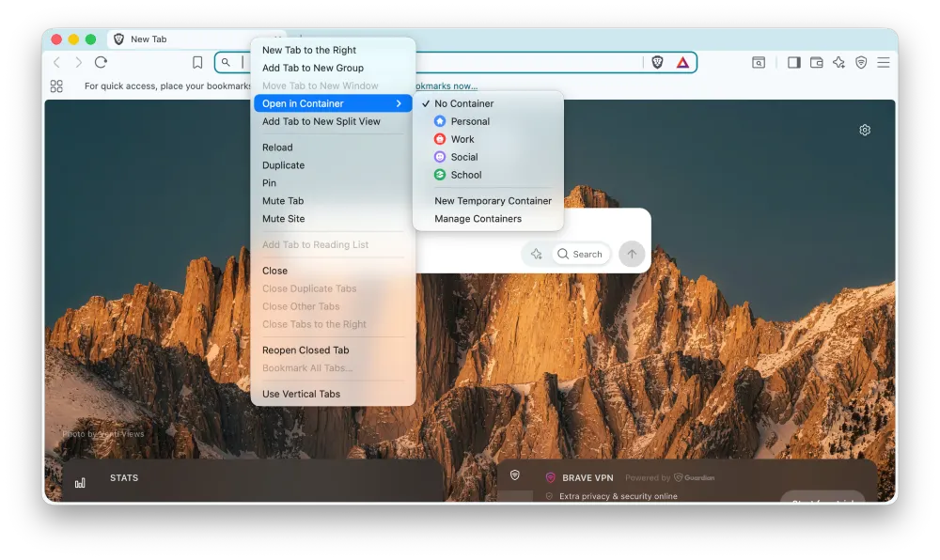Toggle the sidebar panel icon
The height and width of the screenshot is (560, 940).
click(x=793, y=62)
